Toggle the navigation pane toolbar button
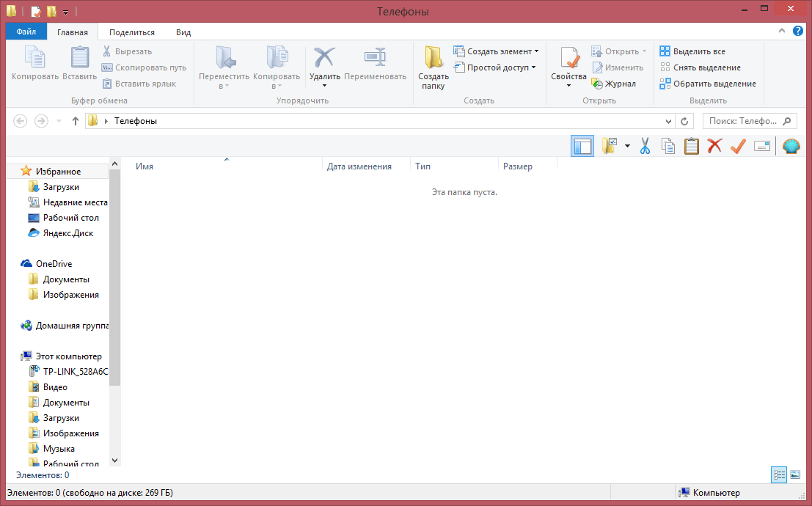 point(582,147)
